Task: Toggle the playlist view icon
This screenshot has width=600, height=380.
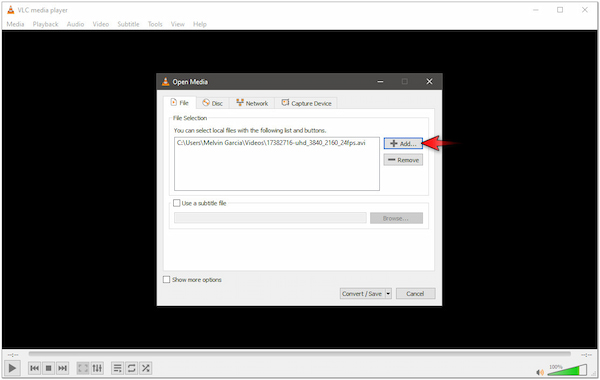Action: click(x=117, y=368)
